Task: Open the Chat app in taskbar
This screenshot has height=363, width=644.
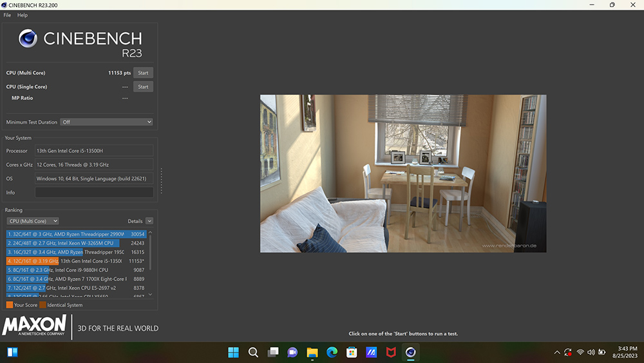Action: pyautogui.click(x=292, y=352)
